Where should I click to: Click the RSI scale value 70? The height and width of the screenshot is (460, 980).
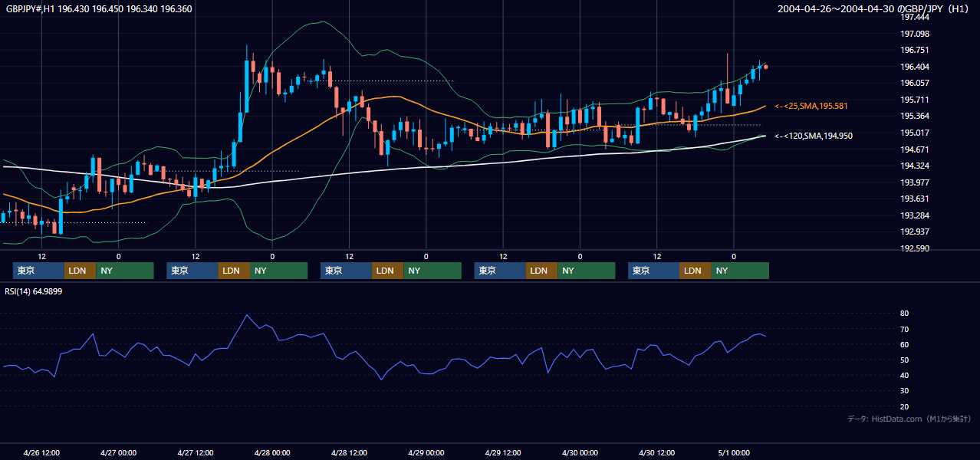pos(904,329)
